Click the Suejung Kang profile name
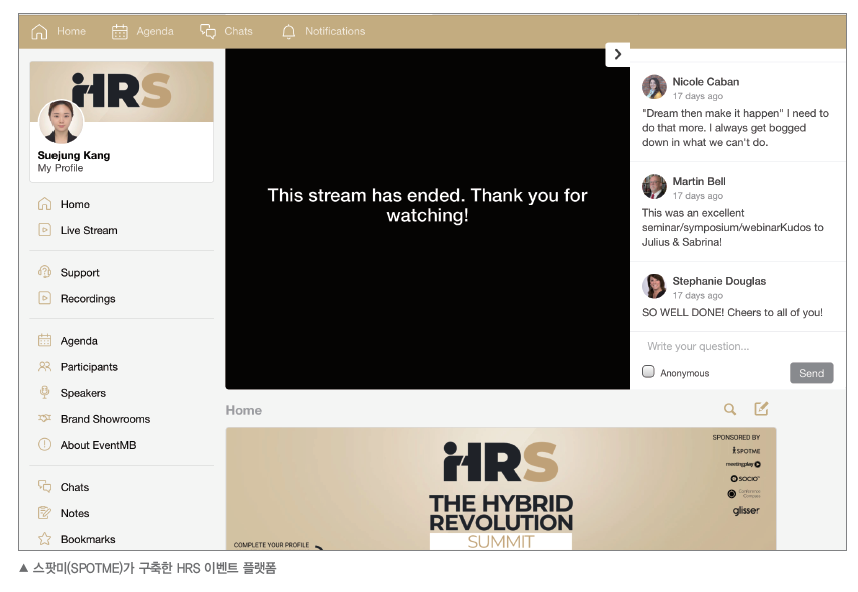The image size is (858, 592). 74,155
